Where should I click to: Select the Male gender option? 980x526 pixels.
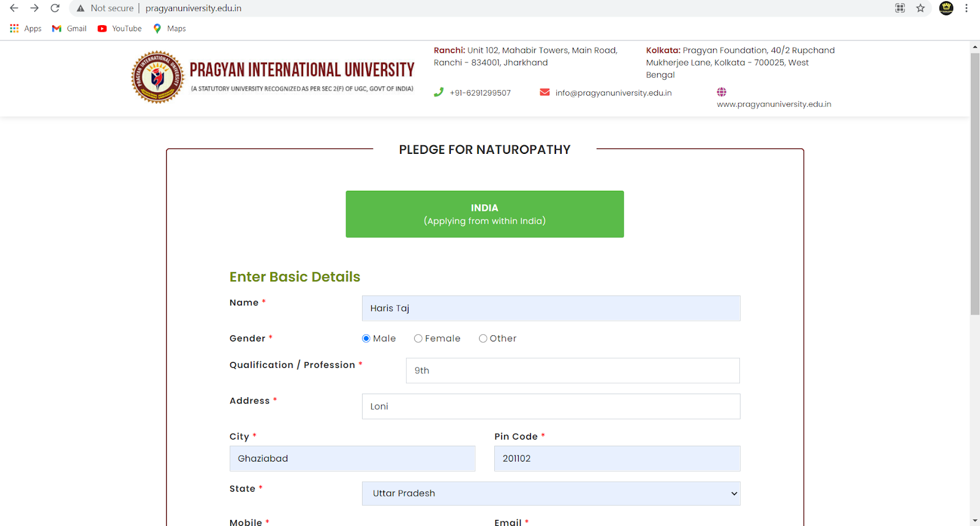click(x=366, y=338)
